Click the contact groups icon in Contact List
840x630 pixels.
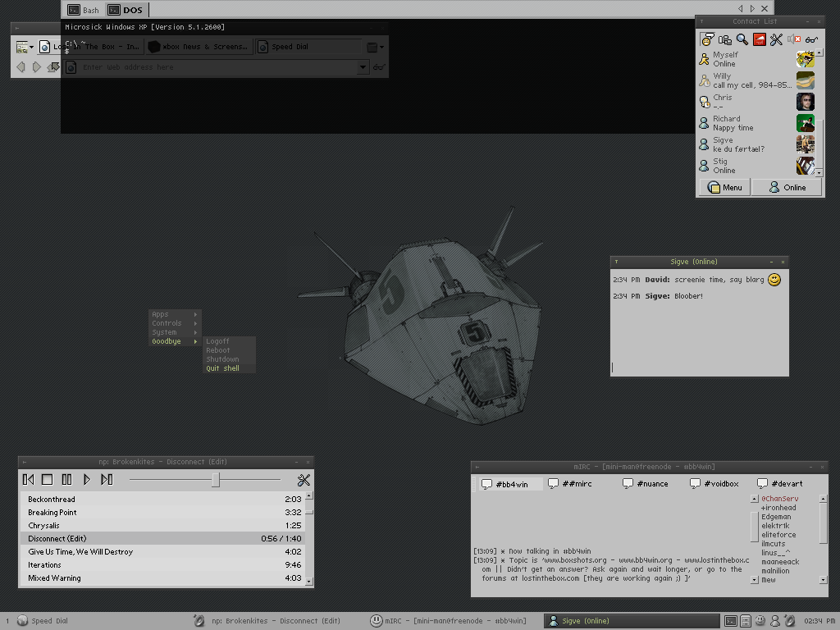pos(725,39)
